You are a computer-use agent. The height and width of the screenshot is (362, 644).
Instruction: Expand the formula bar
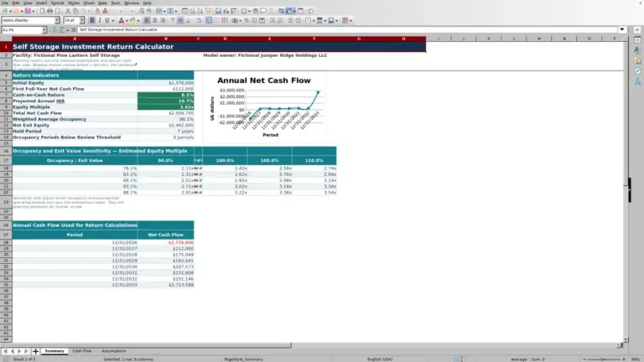click(622, 29)
